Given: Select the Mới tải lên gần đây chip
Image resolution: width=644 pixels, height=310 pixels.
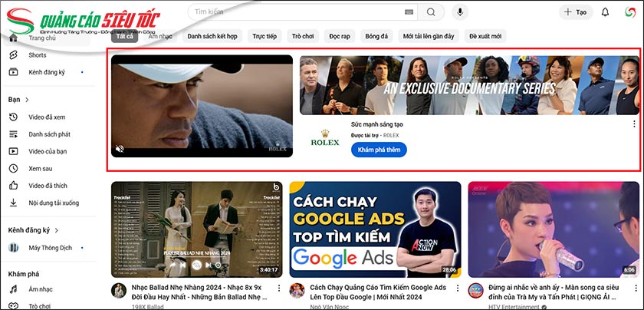Looking at the screenshot, I should (429, 36).
